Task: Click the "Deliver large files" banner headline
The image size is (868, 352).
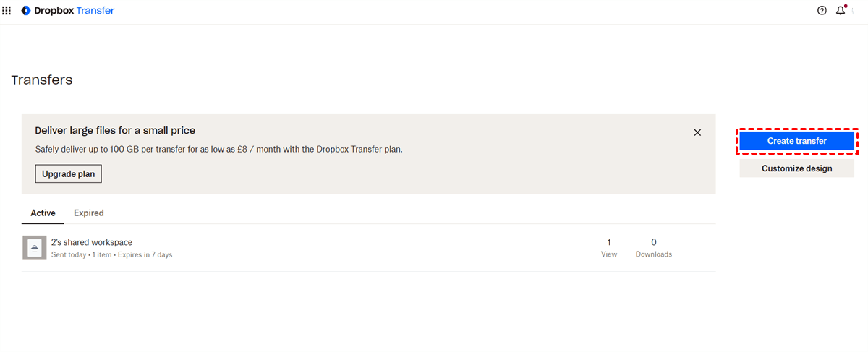Action: [115, 131]
